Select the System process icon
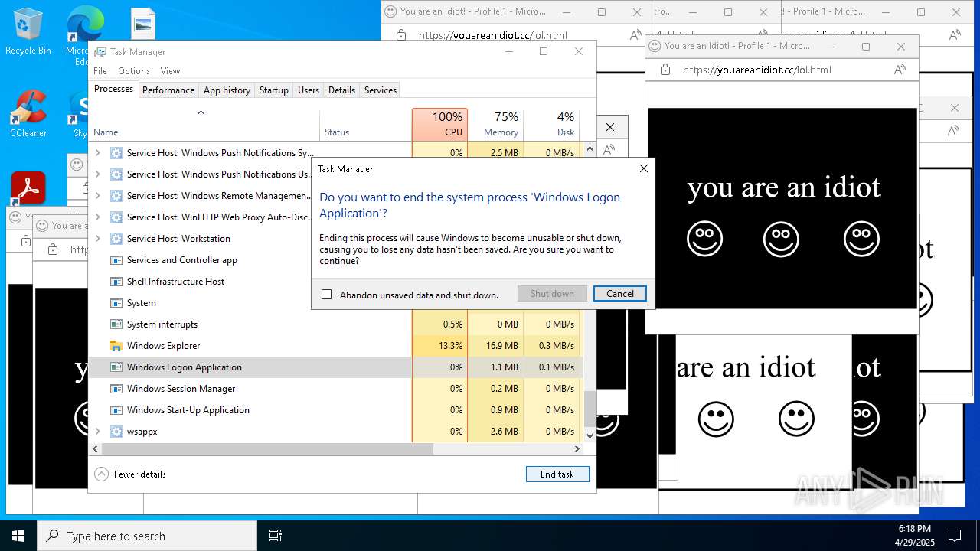The width and height of the screenshot is (980, 551). tap(116, 303)
